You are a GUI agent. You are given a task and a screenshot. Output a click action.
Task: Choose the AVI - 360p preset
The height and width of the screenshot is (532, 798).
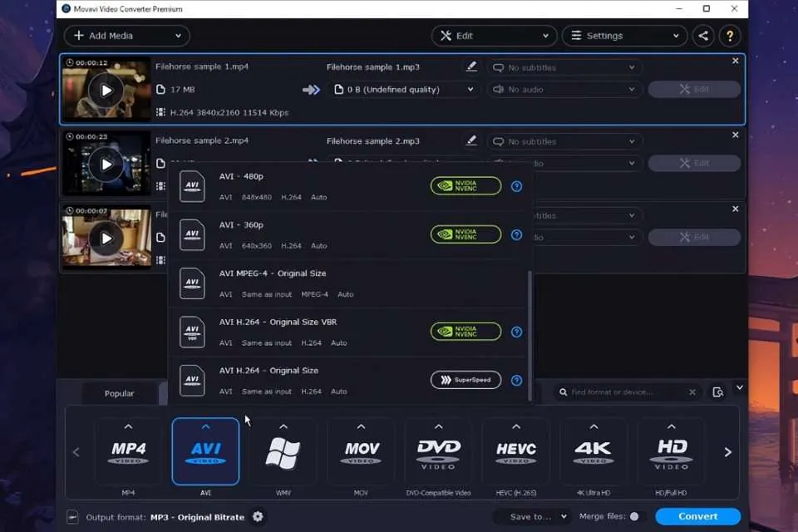[347, 234]
